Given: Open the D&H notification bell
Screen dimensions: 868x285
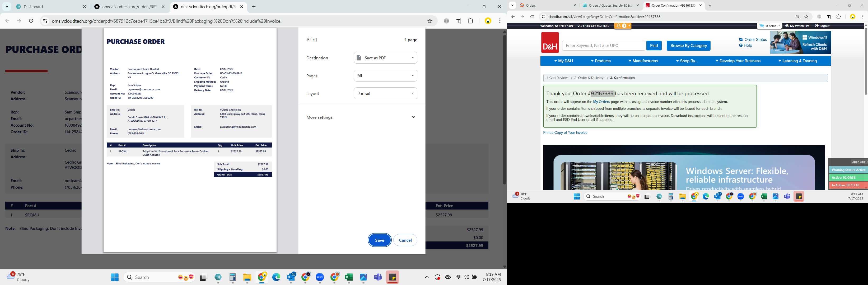Looking at the screenshot, I should [x=622, y=26].
